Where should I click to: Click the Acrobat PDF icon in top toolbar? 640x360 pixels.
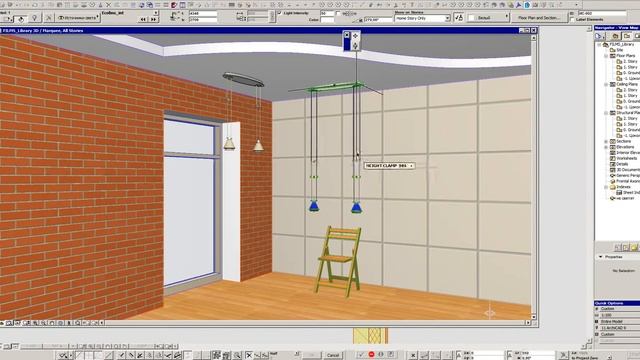pos(519,5)
